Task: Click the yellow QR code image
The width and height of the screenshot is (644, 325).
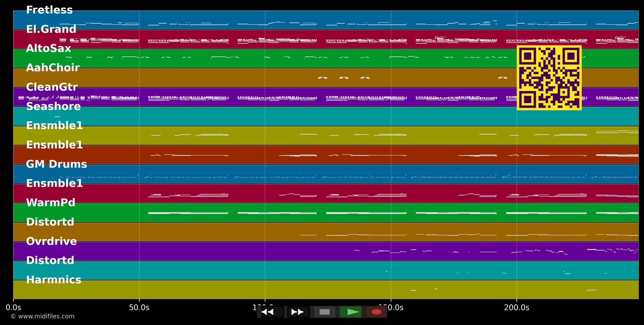Action: [x=549, y=78]
